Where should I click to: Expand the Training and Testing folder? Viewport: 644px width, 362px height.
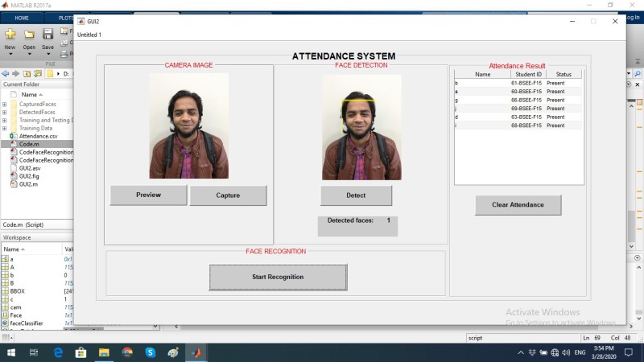coord(5,120)
